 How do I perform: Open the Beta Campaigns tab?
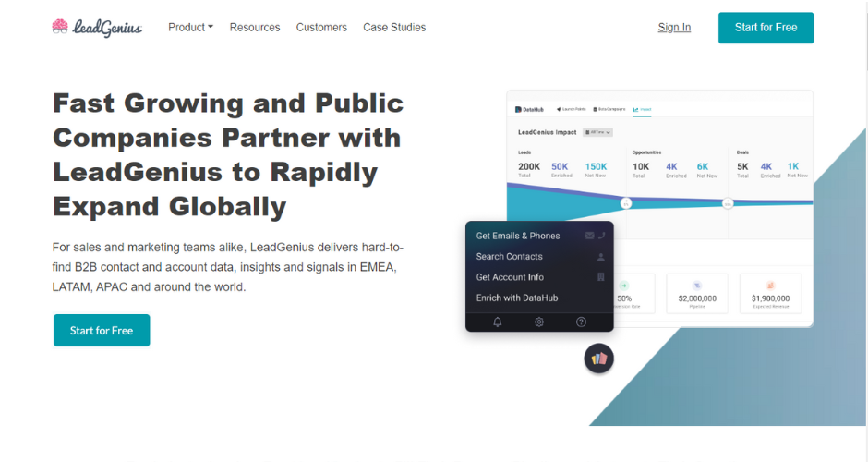[x=609, y=109]
